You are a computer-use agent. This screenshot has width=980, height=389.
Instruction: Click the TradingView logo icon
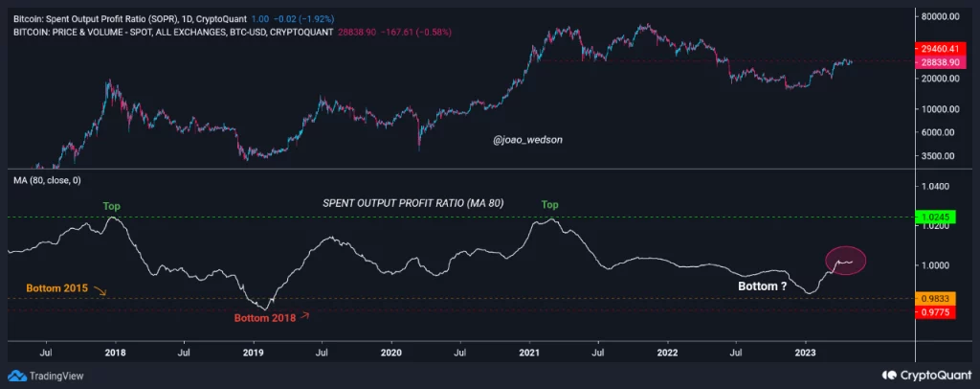[x=14, y=376]
